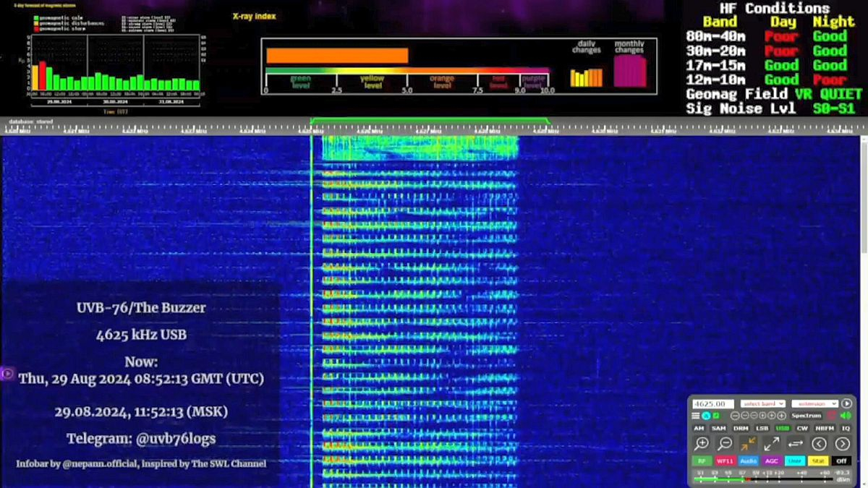Screen dimensions: 868x488
Task: Switch to the pink WF11 tab
Action: (726, 461)
